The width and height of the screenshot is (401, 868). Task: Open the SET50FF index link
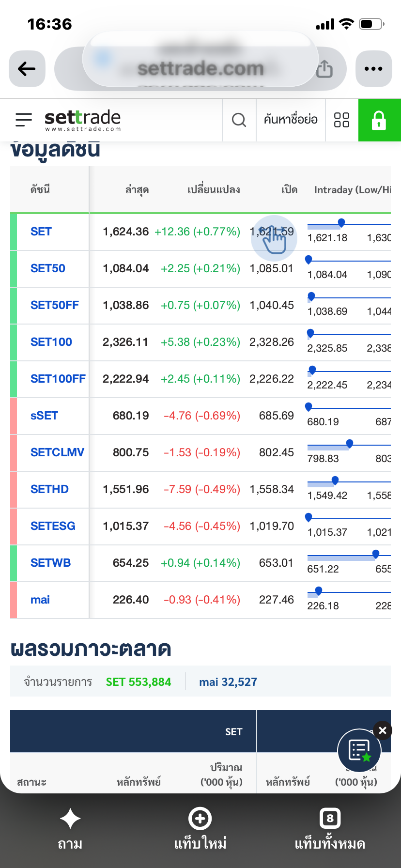(54, 305)
